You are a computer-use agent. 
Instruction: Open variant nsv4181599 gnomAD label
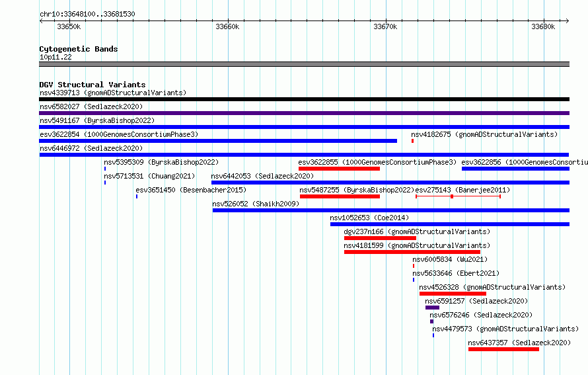[x=417, y=245]
